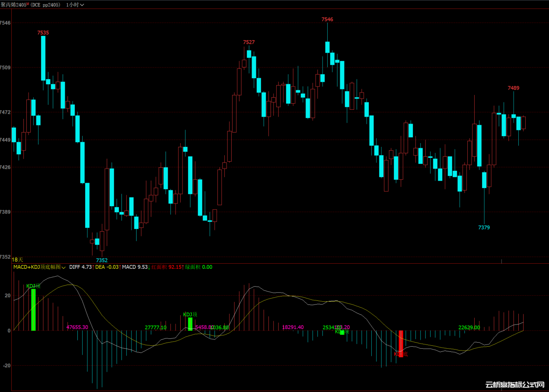The width and height of the screenshot is (549, 392).
Task: Click the small green KDJ marker near 2534.20
Action: [342, 332]
